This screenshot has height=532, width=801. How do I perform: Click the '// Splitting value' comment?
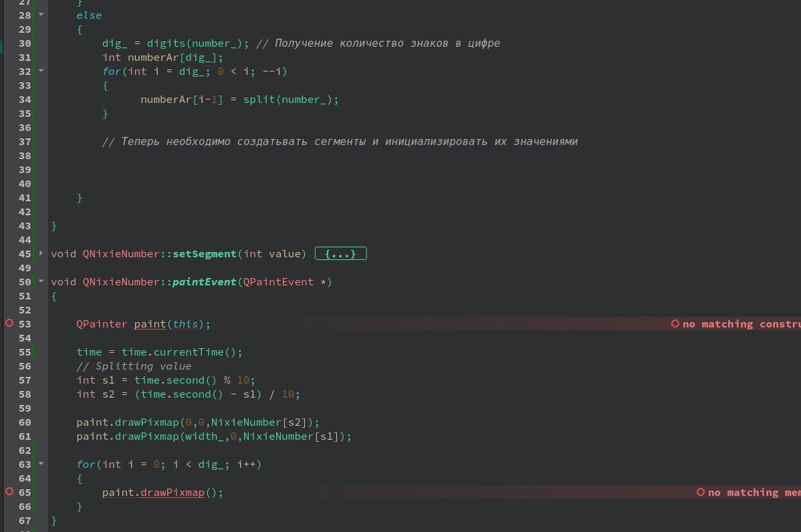click(x=134, y=366)
